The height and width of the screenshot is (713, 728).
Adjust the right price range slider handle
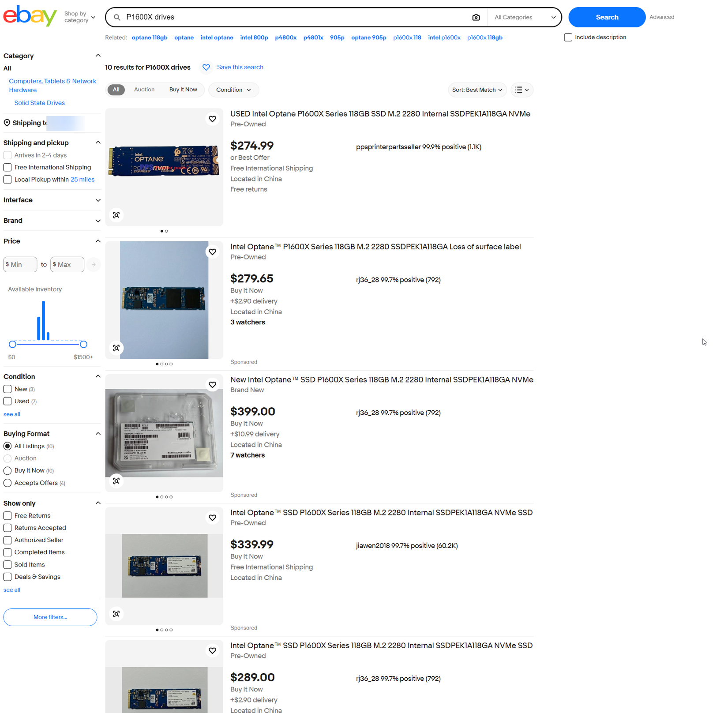point(83,344)
